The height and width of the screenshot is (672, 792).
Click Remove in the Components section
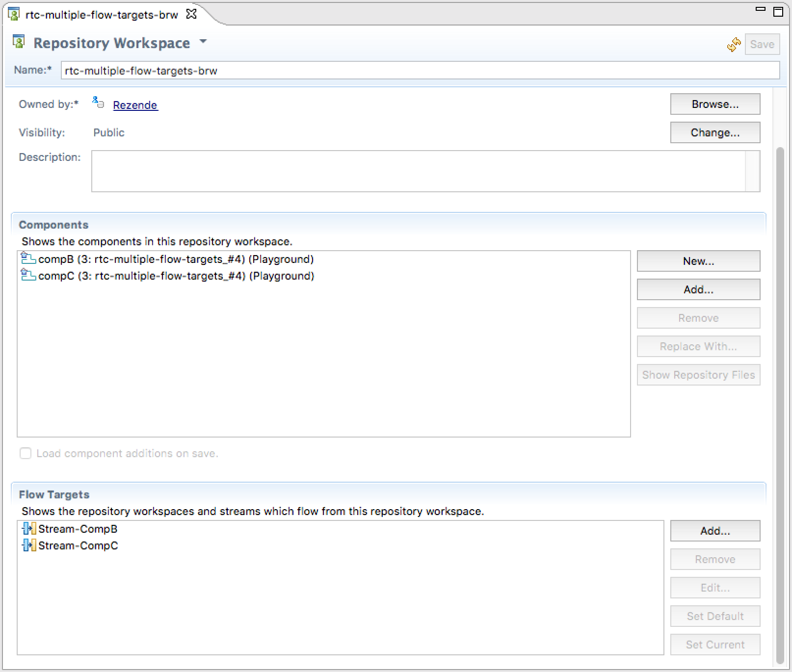[x=698, y=318]
